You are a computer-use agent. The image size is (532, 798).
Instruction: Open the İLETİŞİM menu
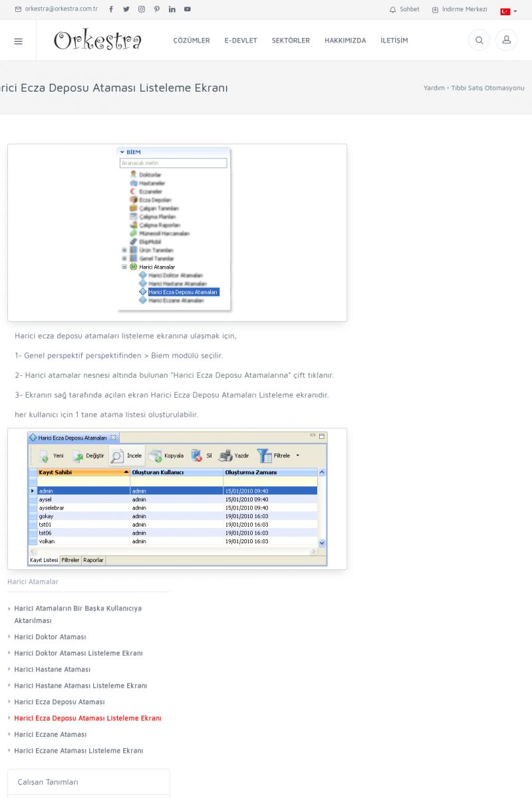[x=394, y=41]
